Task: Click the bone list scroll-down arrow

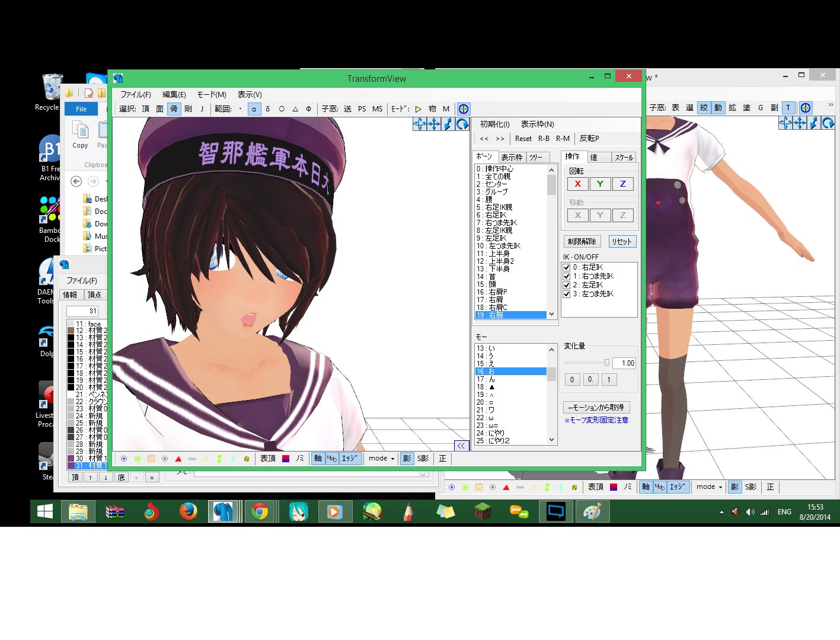Action: (552, 314)
